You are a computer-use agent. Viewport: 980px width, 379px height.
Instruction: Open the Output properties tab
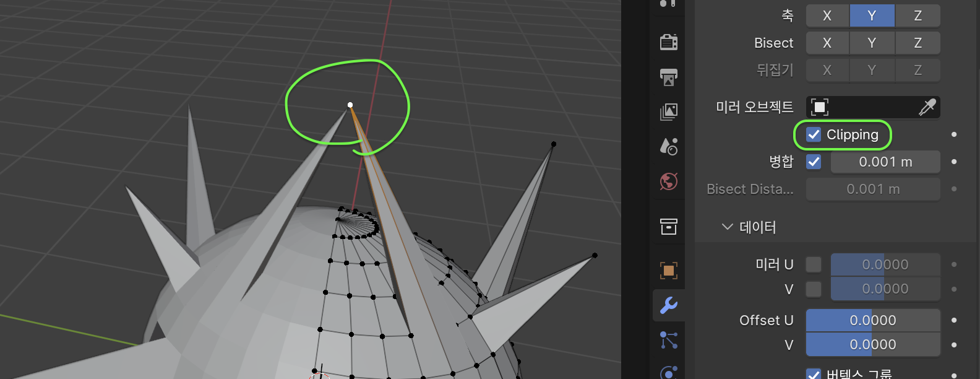tap(669, 77)
